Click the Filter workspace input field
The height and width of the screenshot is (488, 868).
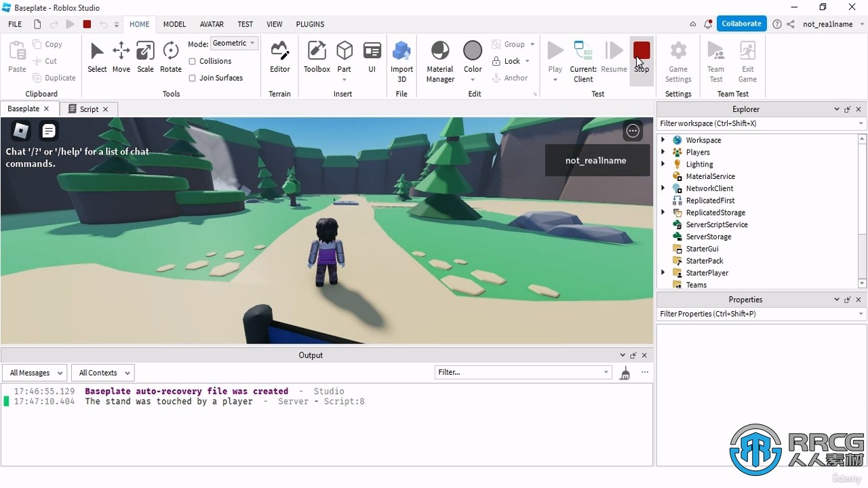tap(762, 123)
